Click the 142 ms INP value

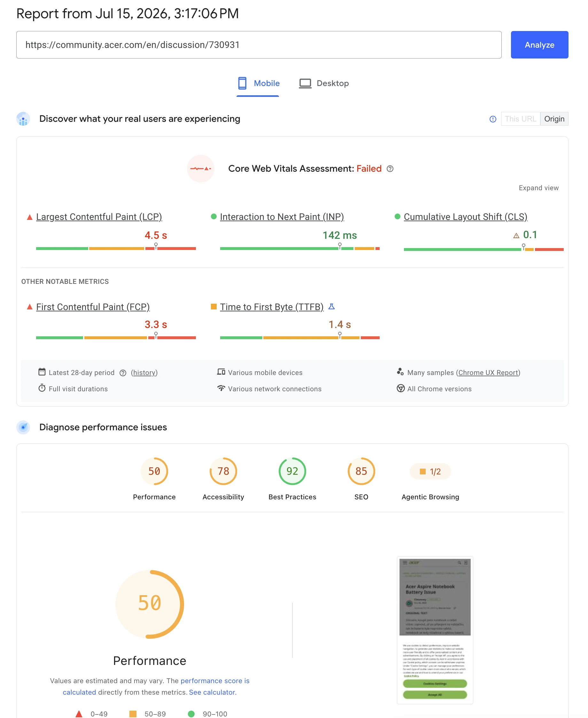tap(339, 235)
